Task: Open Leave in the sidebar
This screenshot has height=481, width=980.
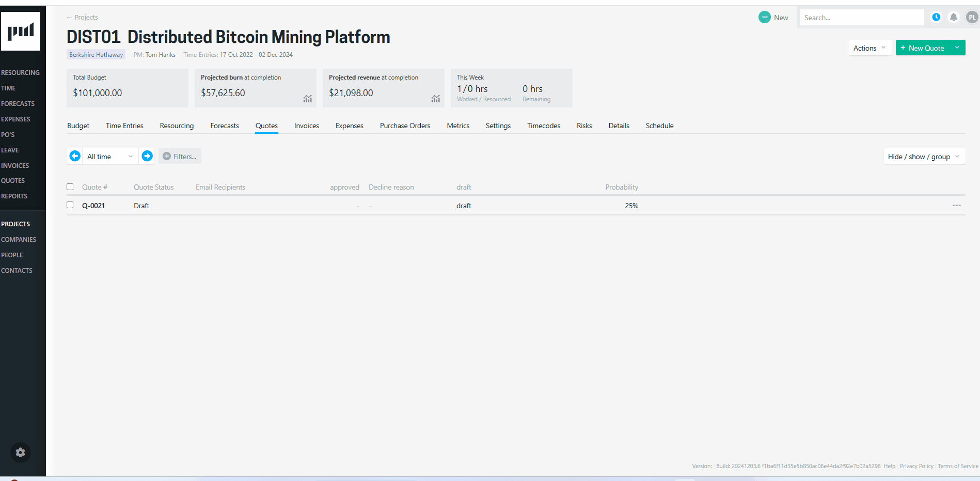Action: [x=10, y=150]
